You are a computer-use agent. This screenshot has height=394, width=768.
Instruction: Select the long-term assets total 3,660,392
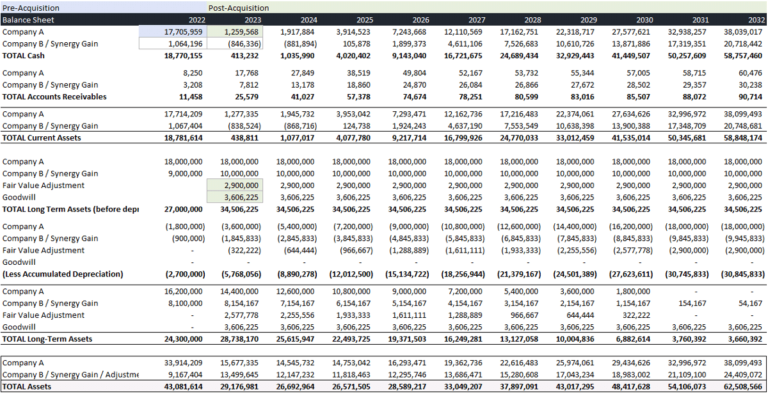tap(744, 339)
